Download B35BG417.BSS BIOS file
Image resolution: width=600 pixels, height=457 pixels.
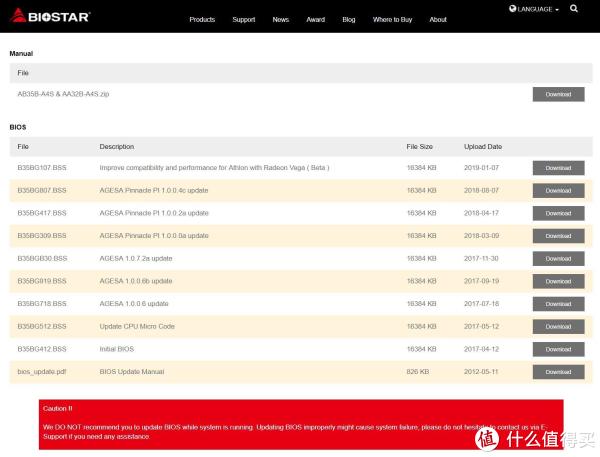coord(558,213)
